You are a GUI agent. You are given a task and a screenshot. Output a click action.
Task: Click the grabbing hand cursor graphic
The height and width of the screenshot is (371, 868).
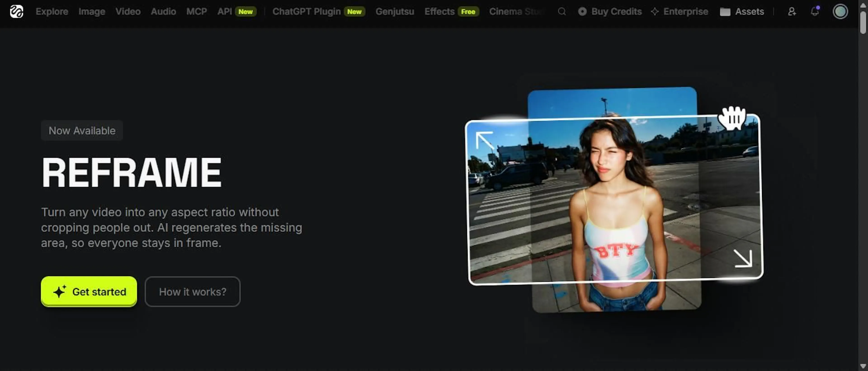point(732,118)
